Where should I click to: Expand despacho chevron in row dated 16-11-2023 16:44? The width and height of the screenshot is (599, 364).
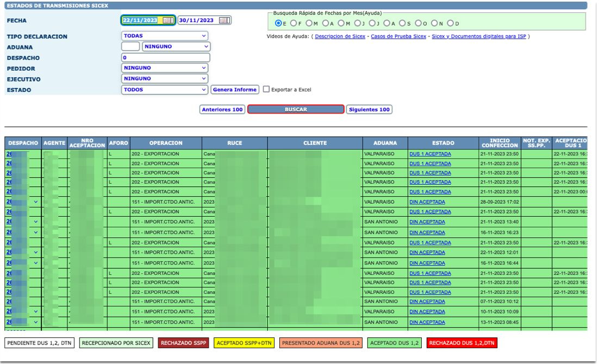(36, 263)
